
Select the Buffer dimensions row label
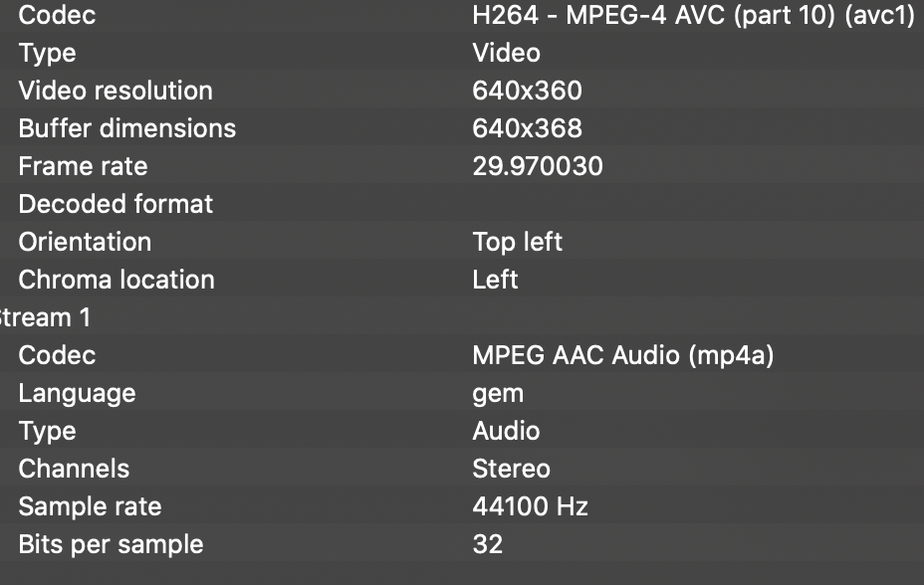click(126, 128)
